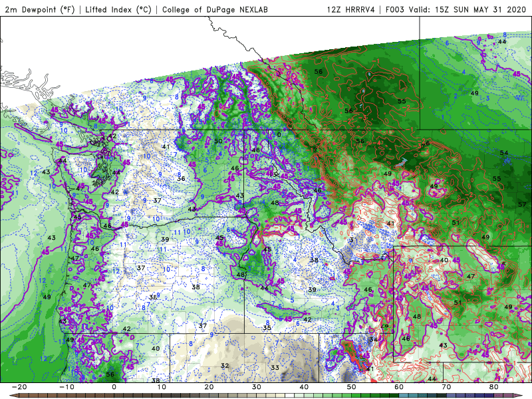Click the "57" dewpoint value on map
This screenshot has width=532, height=399.
522,204
